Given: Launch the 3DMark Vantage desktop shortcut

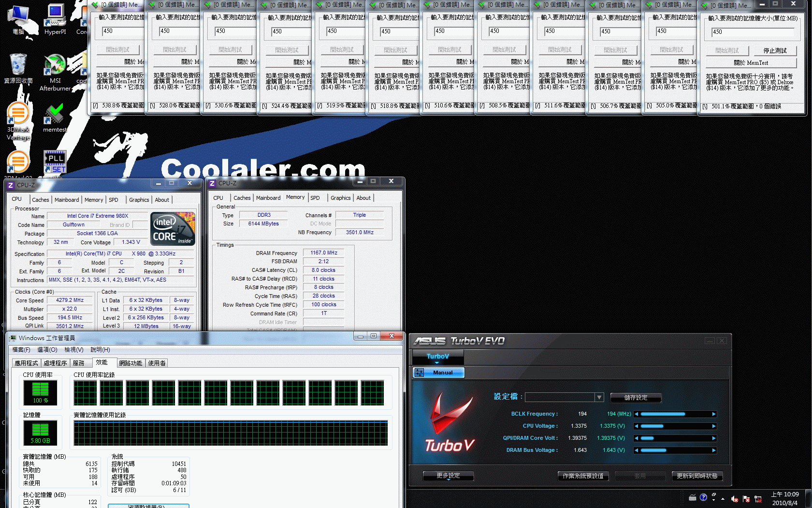Looking at the screenshot, I should [x=18, y=121].
